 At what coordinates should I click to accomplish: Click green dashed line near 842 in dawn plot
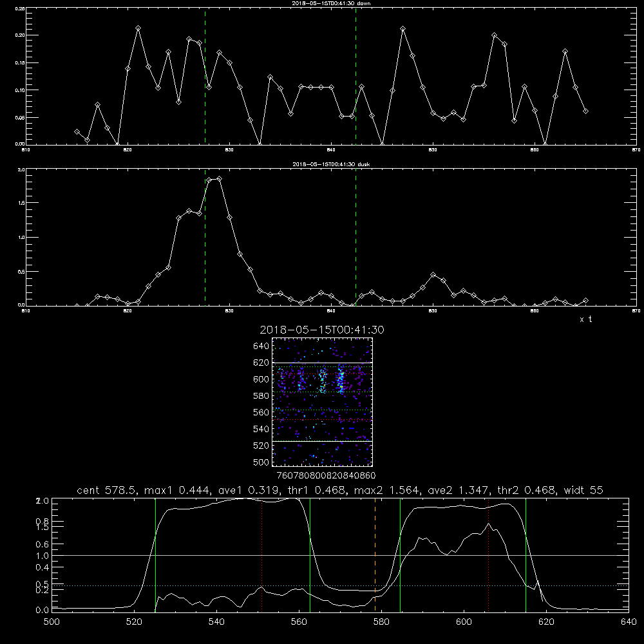[x=355, y=76]
